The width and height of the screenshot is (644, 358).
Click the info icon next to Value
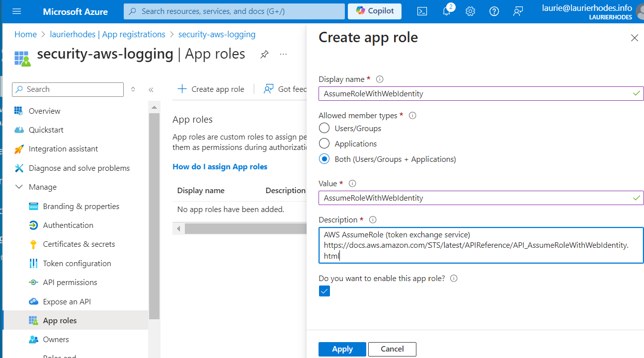click(352, 183)
